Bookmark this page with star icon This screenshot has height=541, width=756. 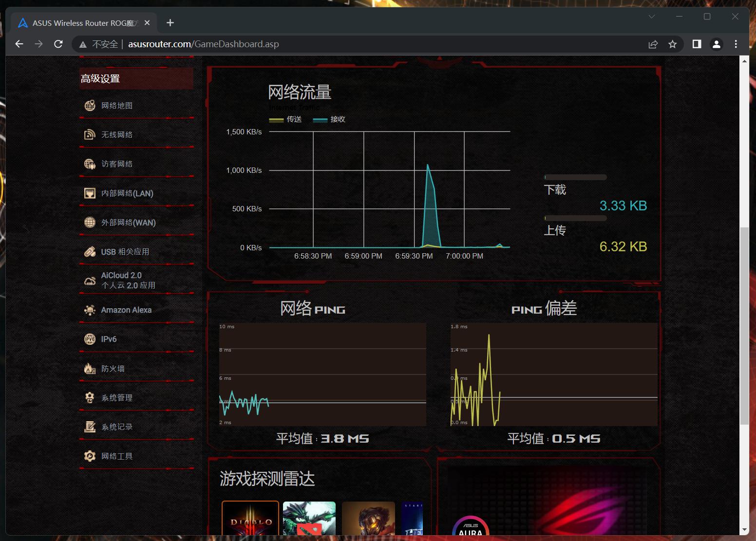673,44
